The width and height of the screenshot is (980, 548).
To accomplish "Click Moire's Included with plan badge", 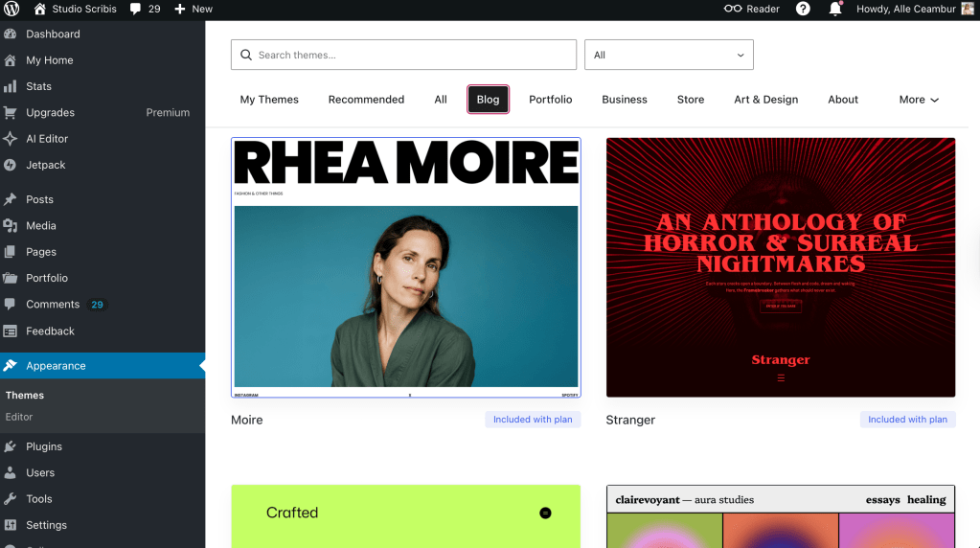I will click(533, 420).
